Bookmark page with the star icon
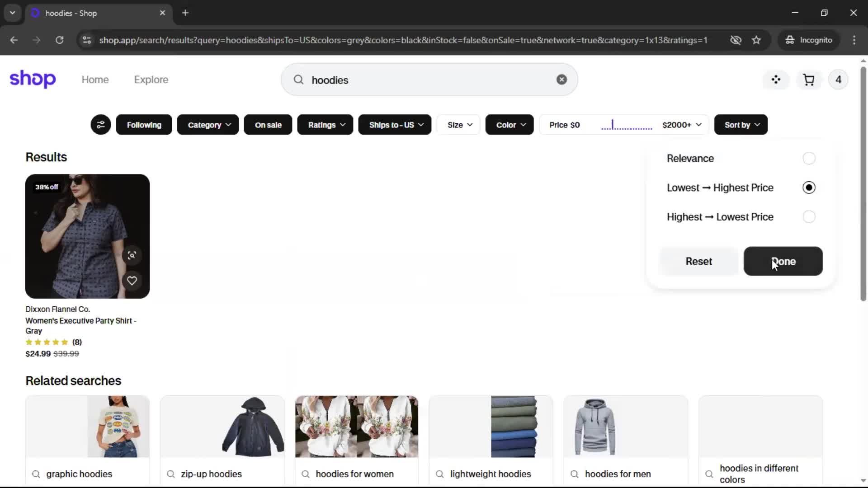 click(756, 40)
